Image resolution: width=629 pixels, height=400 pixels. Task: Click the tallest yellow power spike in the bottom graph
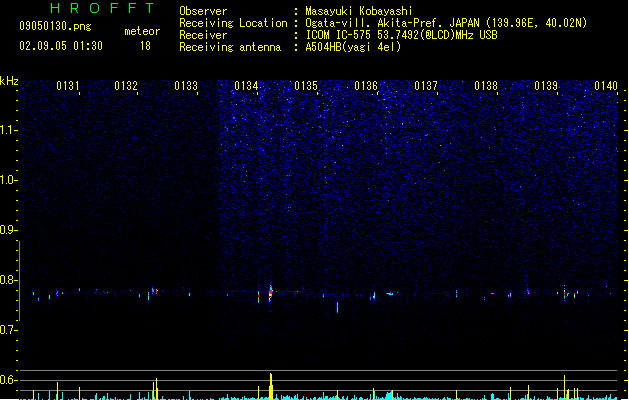[271, 386]
